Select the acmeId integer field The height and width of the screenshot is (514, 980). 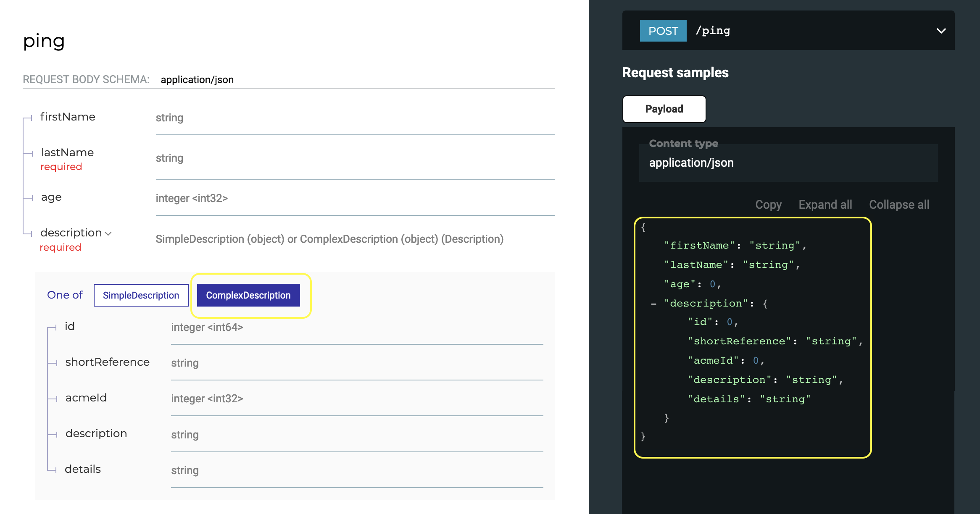[85, 398]
